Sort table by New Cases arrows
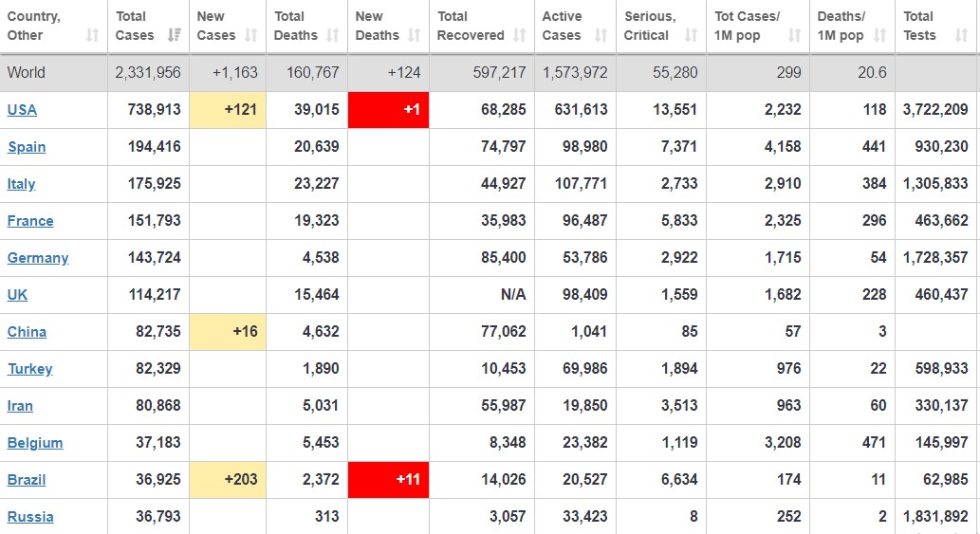Viewport: 980px width, 534px height. 251,35
